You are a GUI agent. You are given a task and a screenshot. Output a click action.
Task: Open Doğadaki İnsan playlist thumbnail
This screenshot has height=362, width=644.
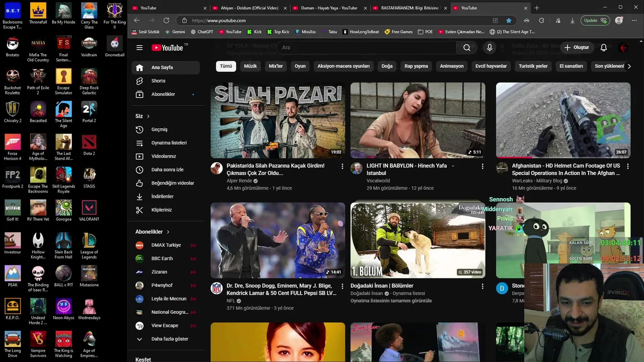click(418, 240)
